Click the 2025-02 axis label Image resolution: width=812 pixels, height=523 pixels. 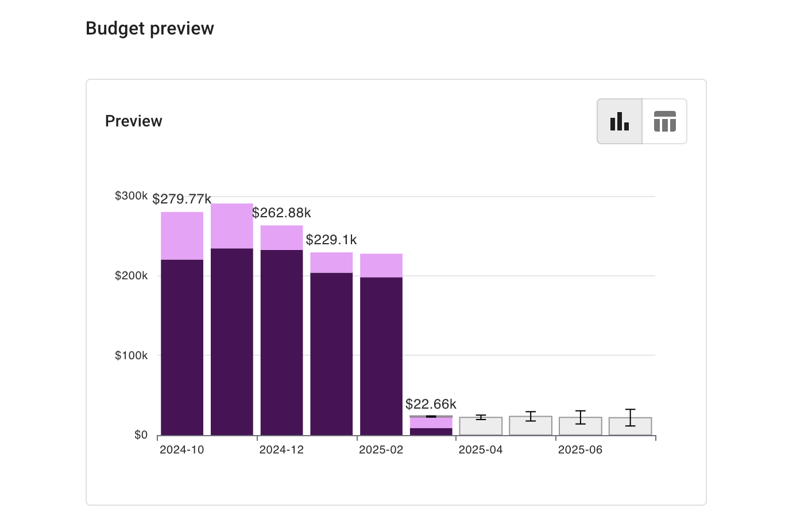(x=381, y=450)
